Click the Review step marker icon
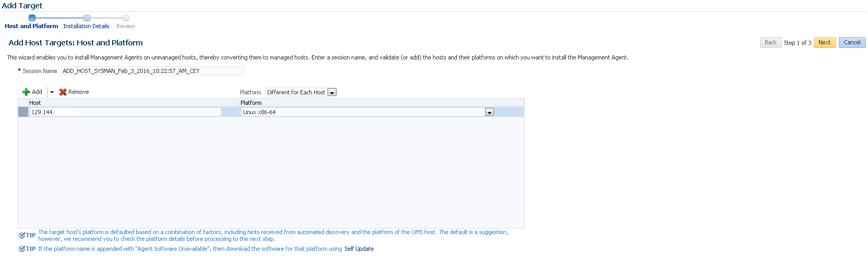 [126, 18]
